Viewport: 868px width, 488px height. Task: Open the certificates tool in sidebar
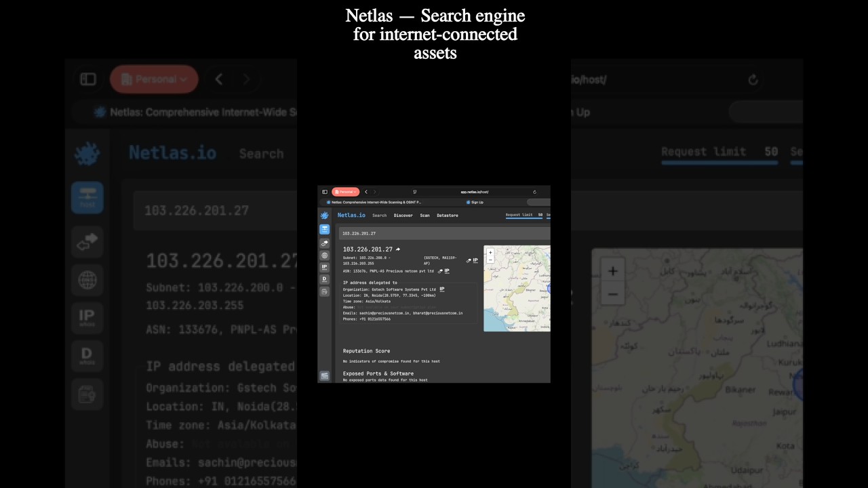click(x=325, y=291)
